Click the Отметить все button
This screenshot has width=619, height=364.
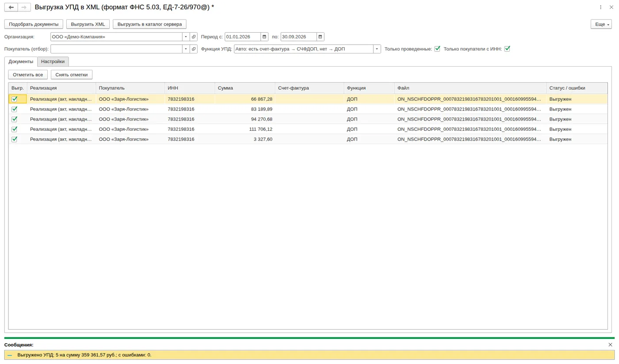click(28, 75)
